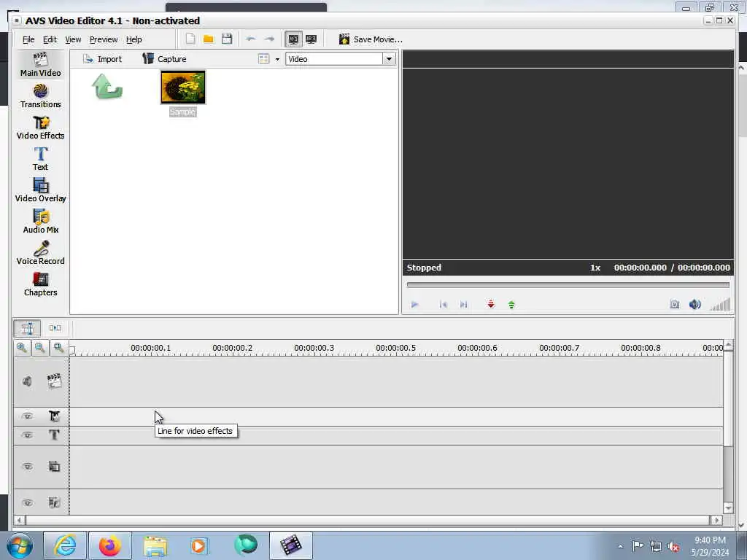Switch to storyboard view mode

[x=55, y=328]
